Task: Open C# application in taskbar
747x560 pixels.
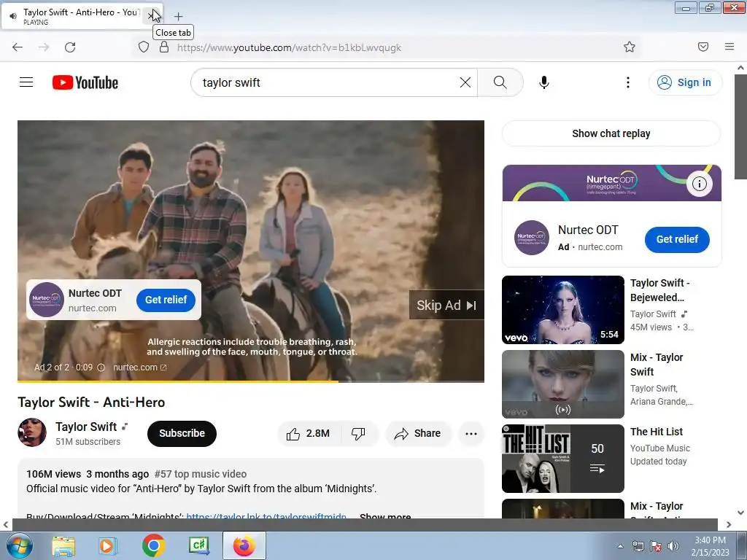Action: pos(198,545)
